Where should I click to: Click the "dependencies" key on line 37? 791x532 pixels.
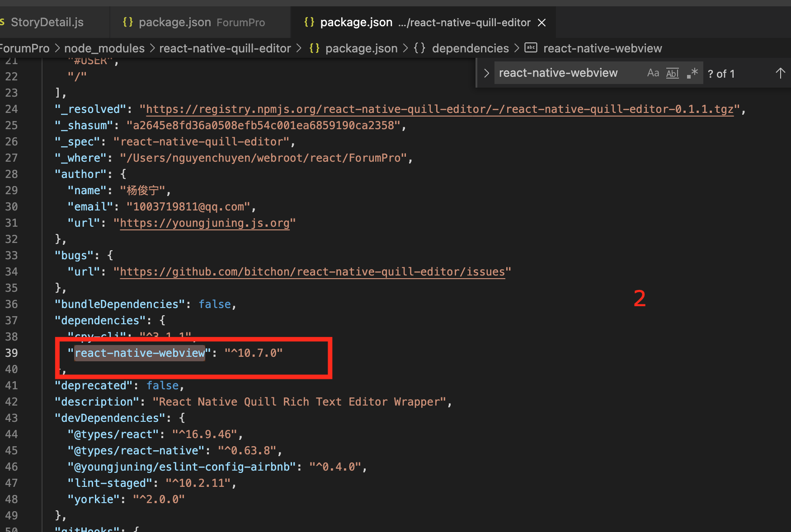100,321
